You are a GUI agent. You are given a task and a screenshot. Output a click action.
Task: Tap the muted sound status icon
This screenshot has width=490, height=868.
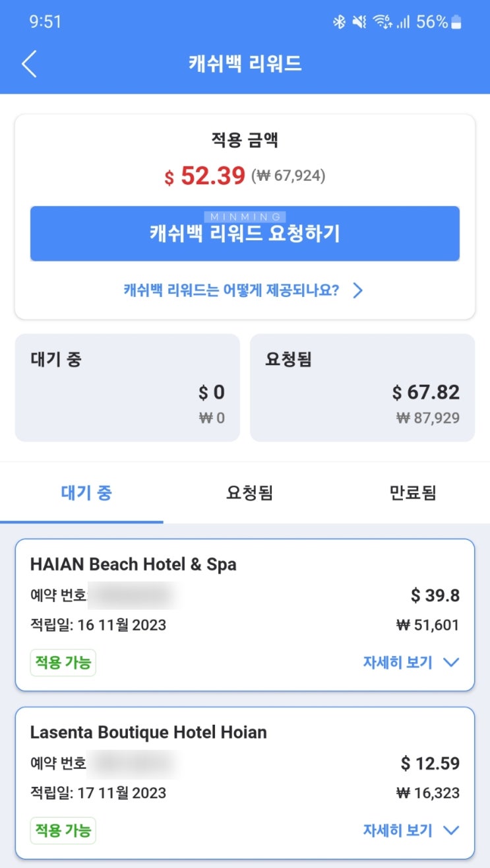pyautogui.click(x=359, y=22)
